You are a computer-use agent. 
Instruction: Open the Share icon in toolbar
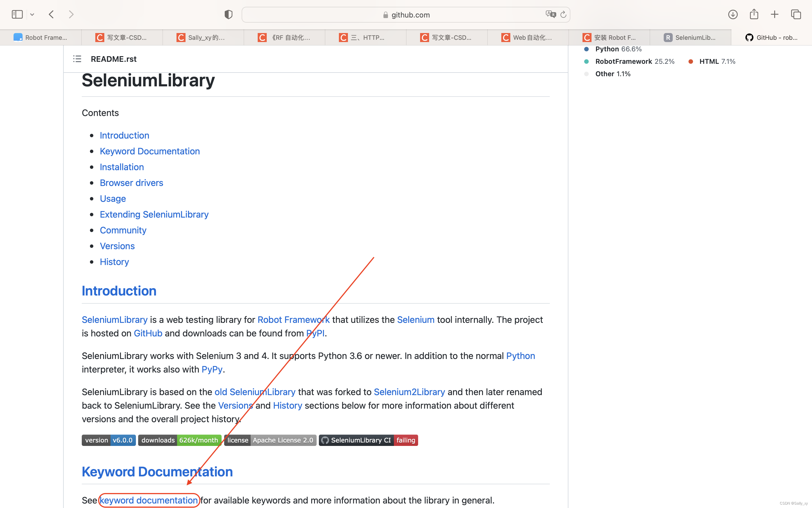(x=754, y=14)
